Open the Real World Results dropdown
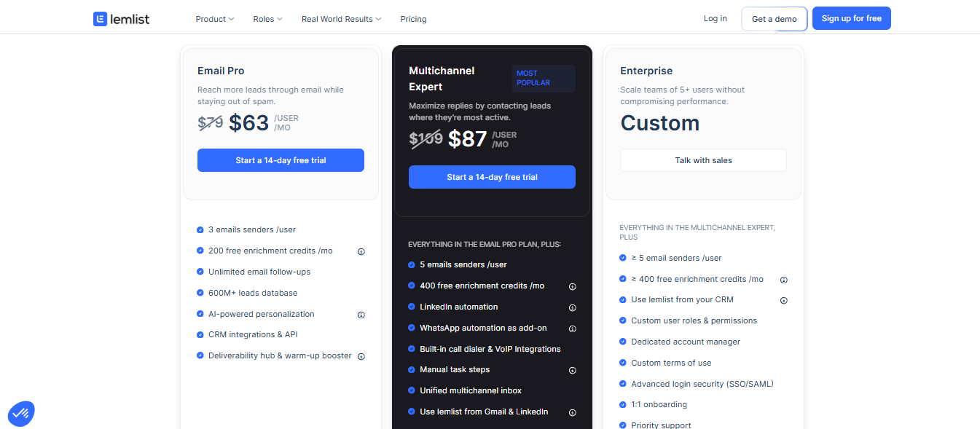The height and width of the screenshot is (429, 980). 341,19
